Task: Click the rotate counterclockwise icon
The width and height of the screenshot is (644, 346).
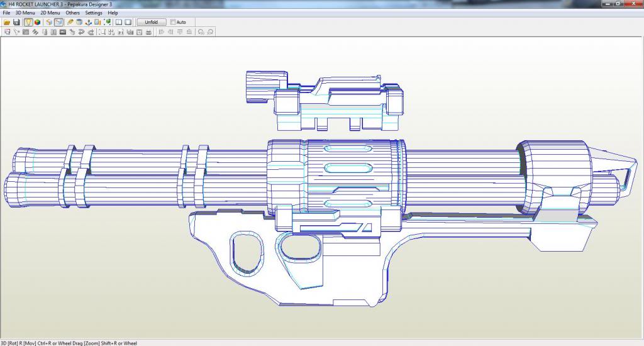Action: point(201,32)
